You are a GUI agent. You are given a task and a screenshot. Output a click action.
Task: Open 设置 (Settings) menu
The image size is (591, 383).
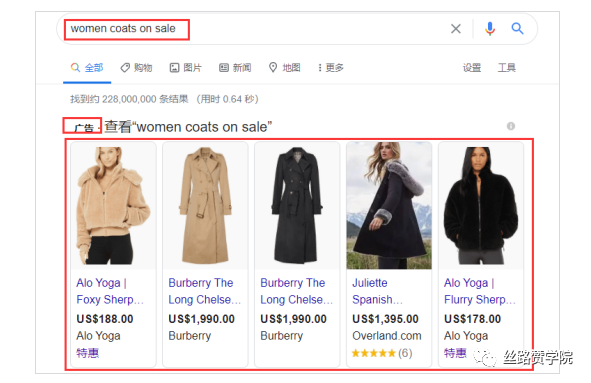point(472,68)
